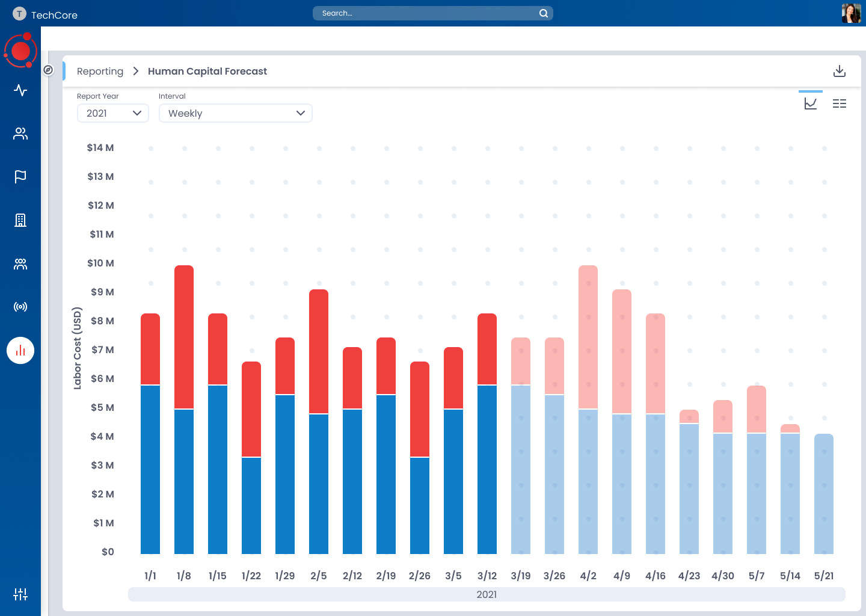
Task: Click the red segment of 1/8 bar
Action: [x=184, y=337]
